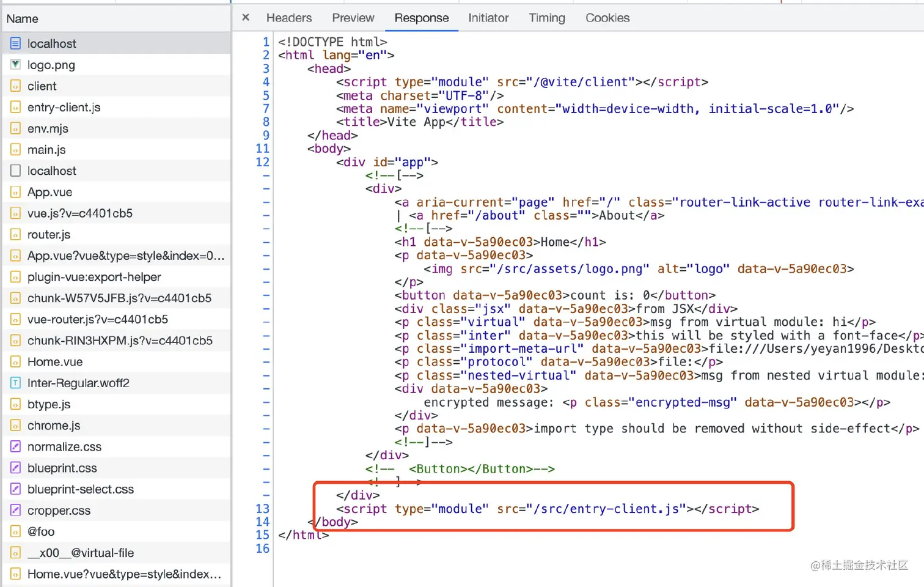Open the Cookies tab

607,18
